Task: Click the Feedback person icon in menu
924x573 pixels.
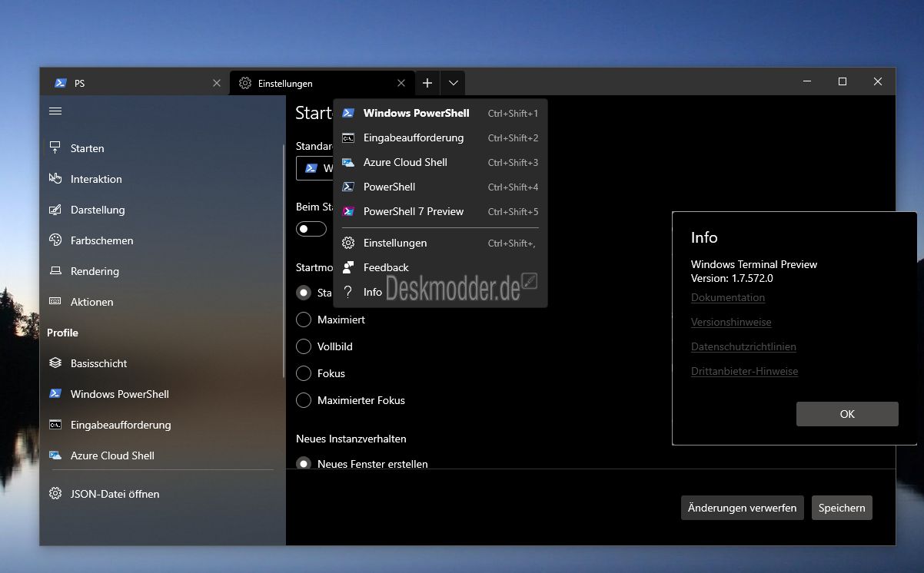Action: pos(348,267)
